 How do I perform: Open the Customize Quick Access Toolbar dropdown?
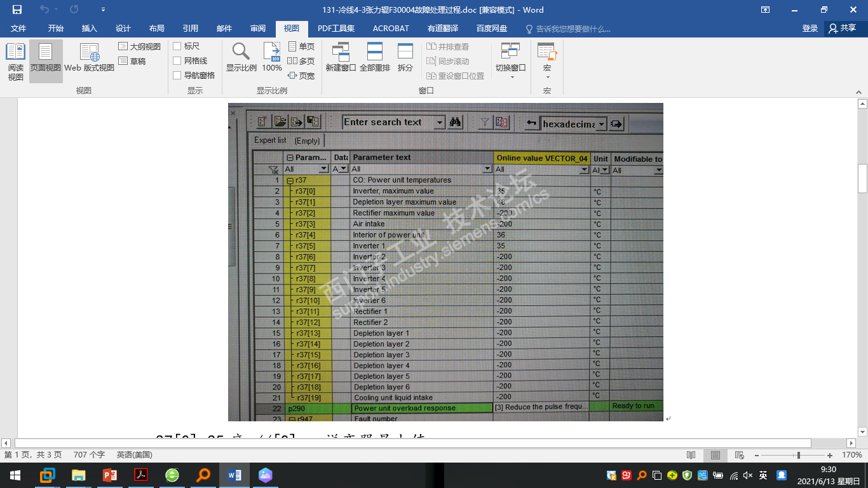pyautogui.click(x=103, y=10)
